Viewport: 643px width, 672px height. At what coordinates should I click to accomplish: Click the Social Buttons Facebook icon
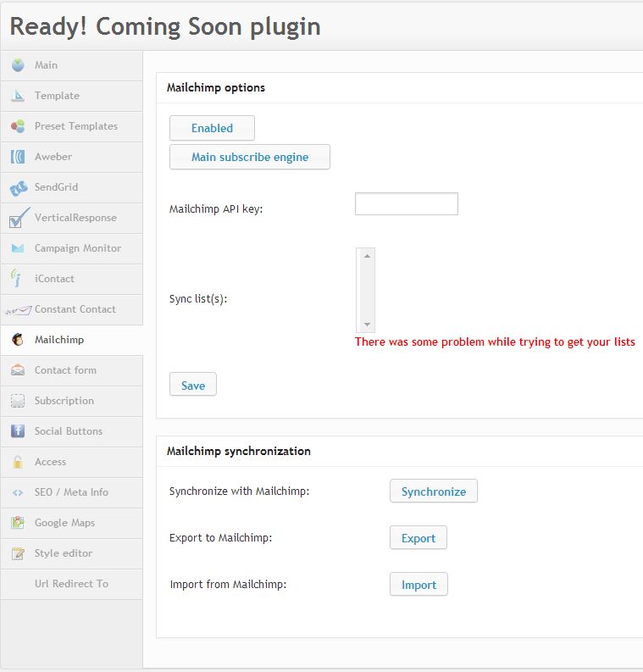(x=18, y=431)
